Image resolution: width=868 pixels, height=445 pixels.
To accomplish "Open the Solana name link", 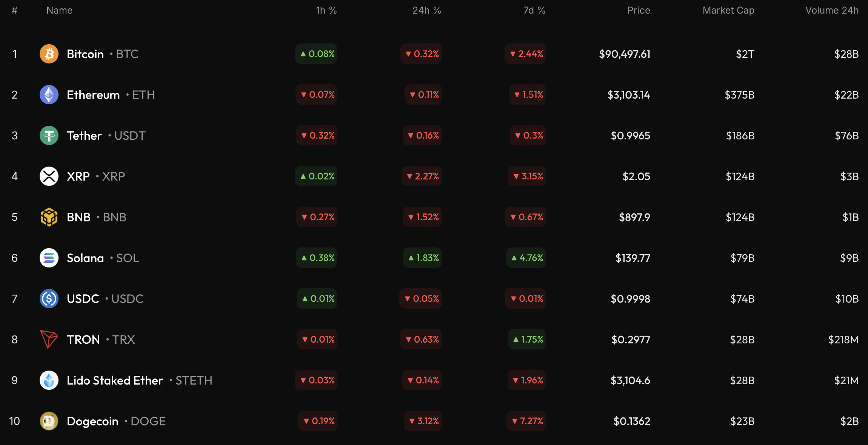I will pos(85,258).
